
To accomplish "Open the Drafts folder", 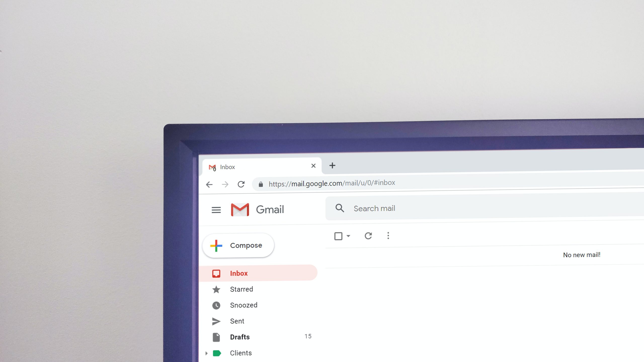I will [x=239, y=337].
